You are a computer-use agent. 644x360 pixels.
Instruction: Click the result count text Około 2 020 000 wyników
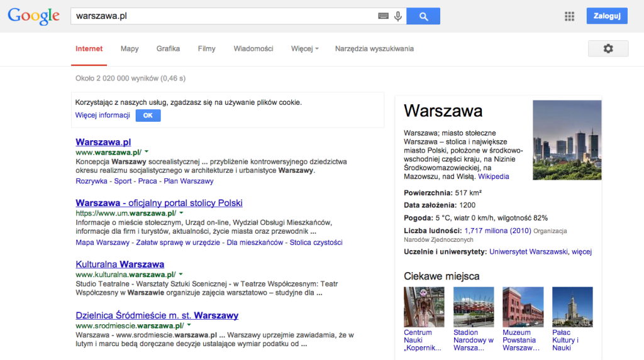click(x=130, y=78)
